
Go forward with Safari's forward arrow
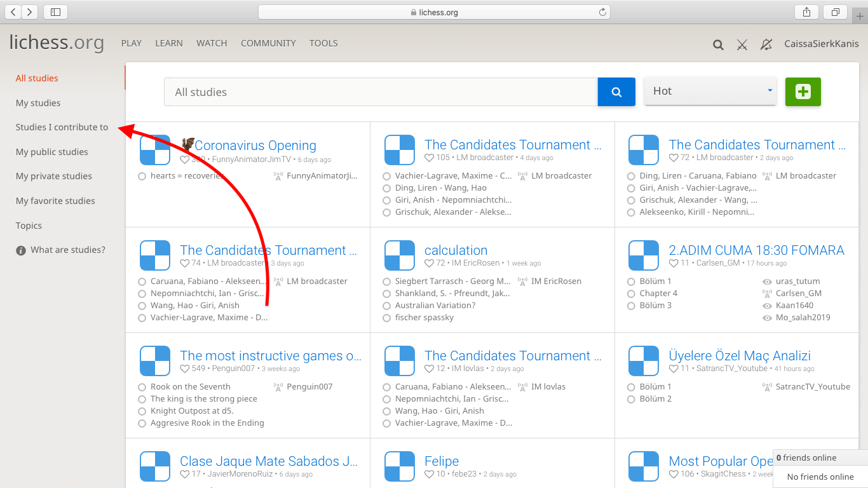(x=30, y=11)
